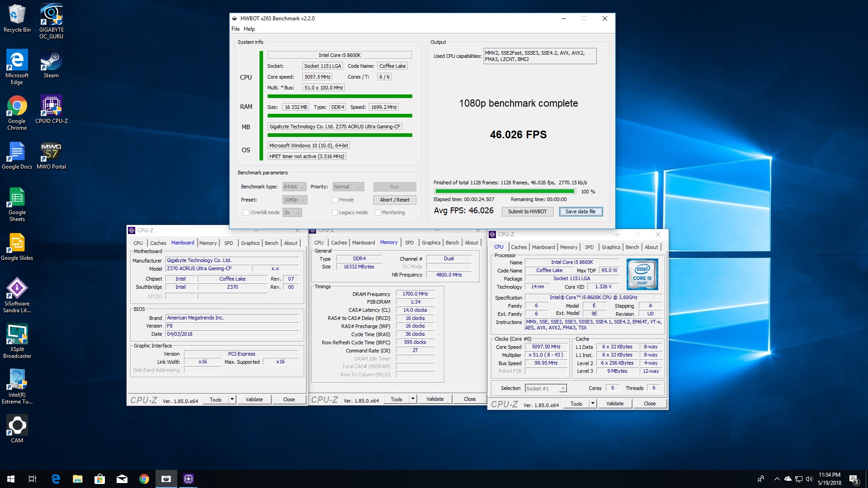This screenshot has height=488, width=868.
Task: Switch to HWBOT x265 taskbar item
Action: (x=166, y=479)
